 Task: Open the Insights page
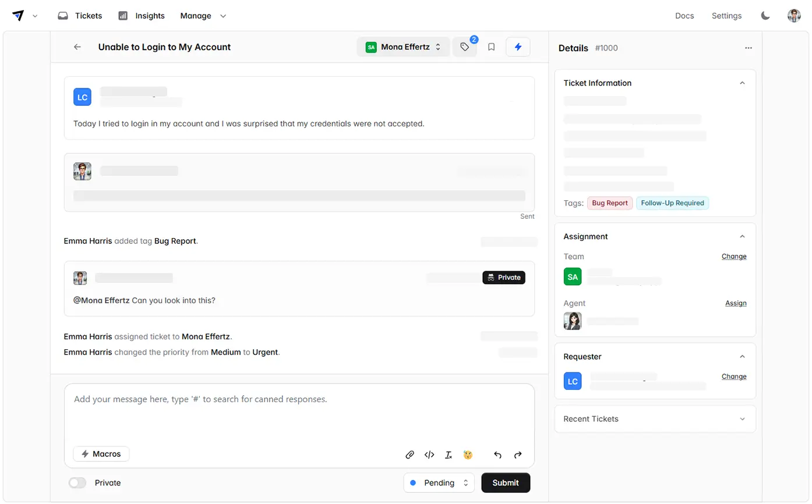point(142,16)
